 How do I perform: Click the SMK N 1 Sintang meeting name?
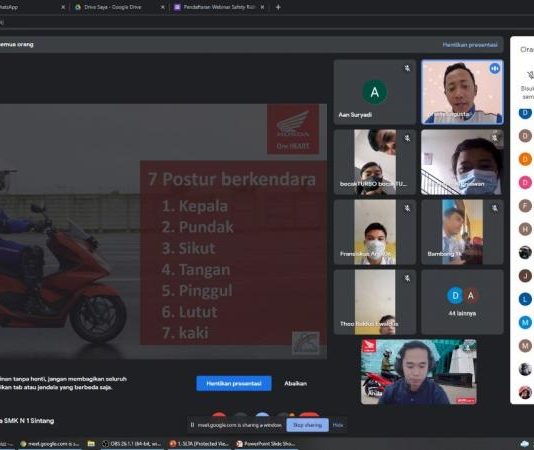pos(27,421)
